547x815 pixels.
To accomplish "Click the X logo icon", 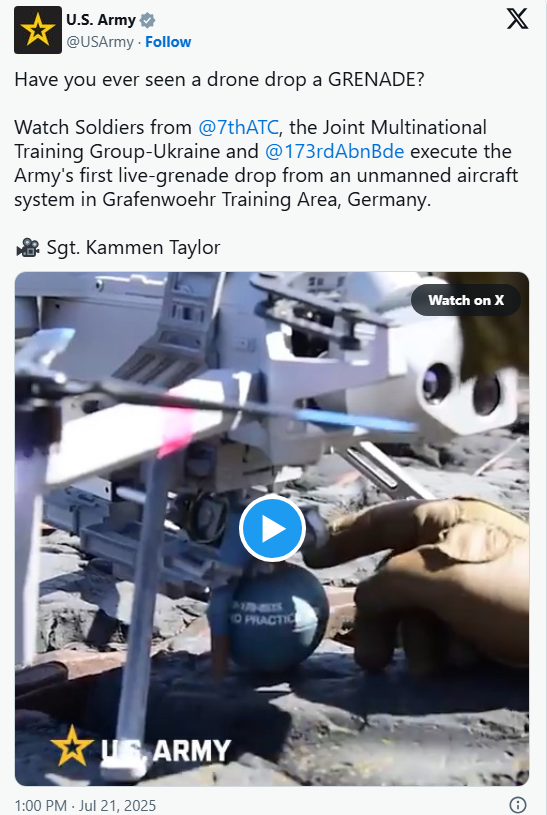I will pyautogui.click(x=517, y=19).
